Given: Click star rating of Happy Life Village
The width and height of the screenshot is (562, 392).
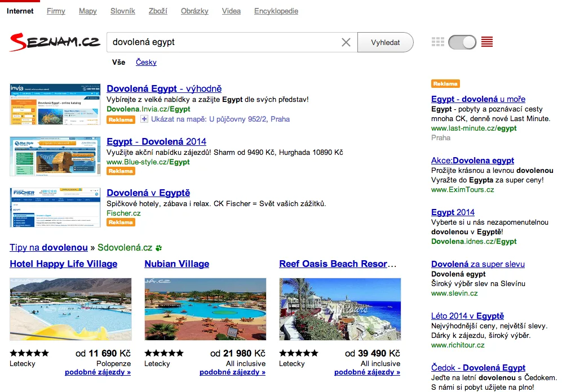Looking at the screenshot, I should [x=29, y=353].
